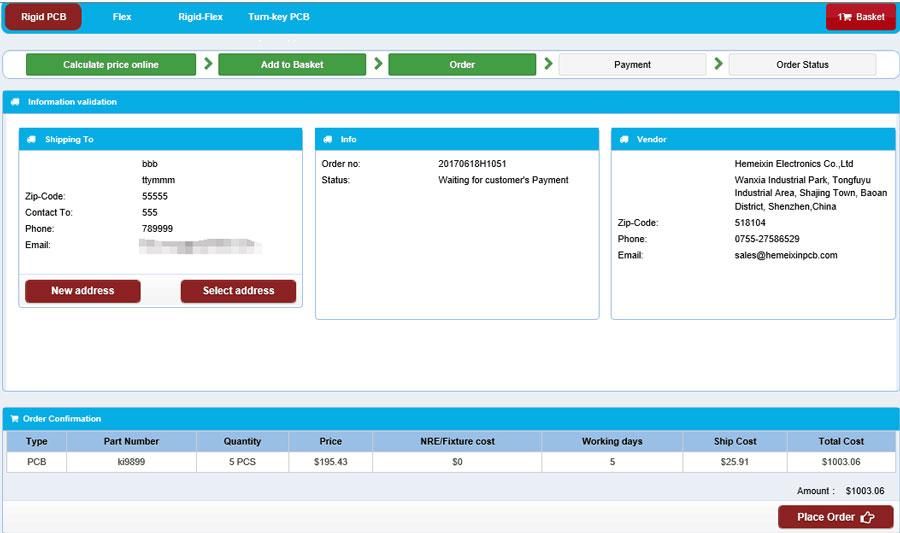Image resolution: width=900 pixels, height=533 pixels.
Task: Click the cart icon beside Order Confirmation
Action: click(x=14, y=419)
